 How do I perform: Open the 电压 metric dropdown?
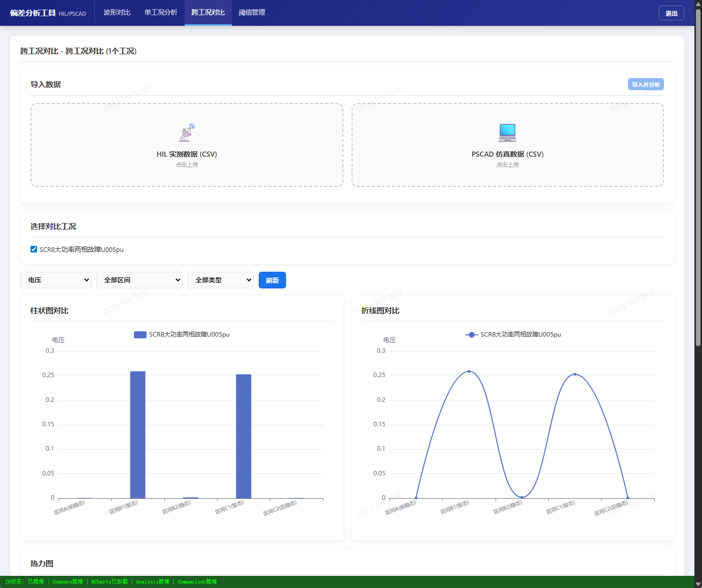click(x=56, y=280)
